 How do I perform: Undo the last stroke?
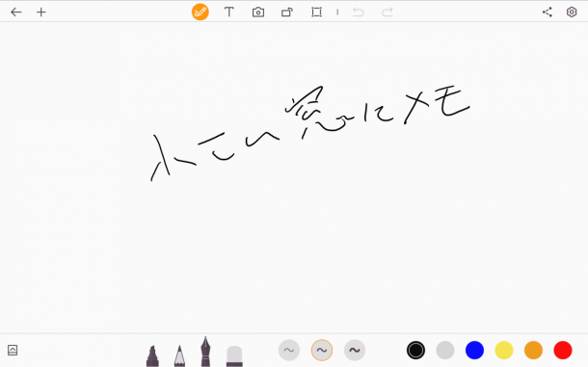click(x=359, y=13)
